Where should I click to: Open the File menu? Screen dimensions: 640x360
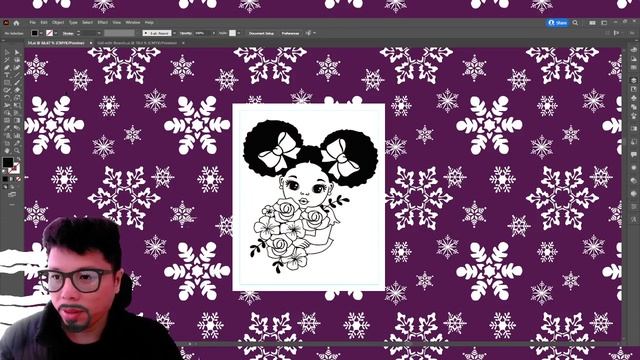32,22
